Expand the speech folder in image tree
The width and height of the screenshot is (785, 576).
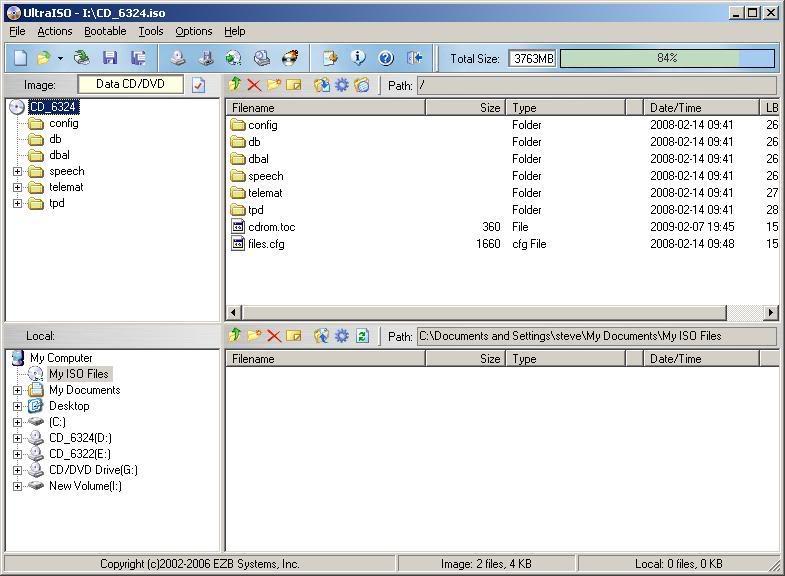pos(18,172)
